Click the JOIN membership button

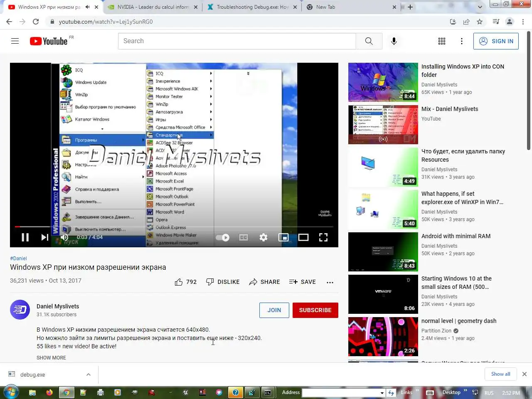274,310
